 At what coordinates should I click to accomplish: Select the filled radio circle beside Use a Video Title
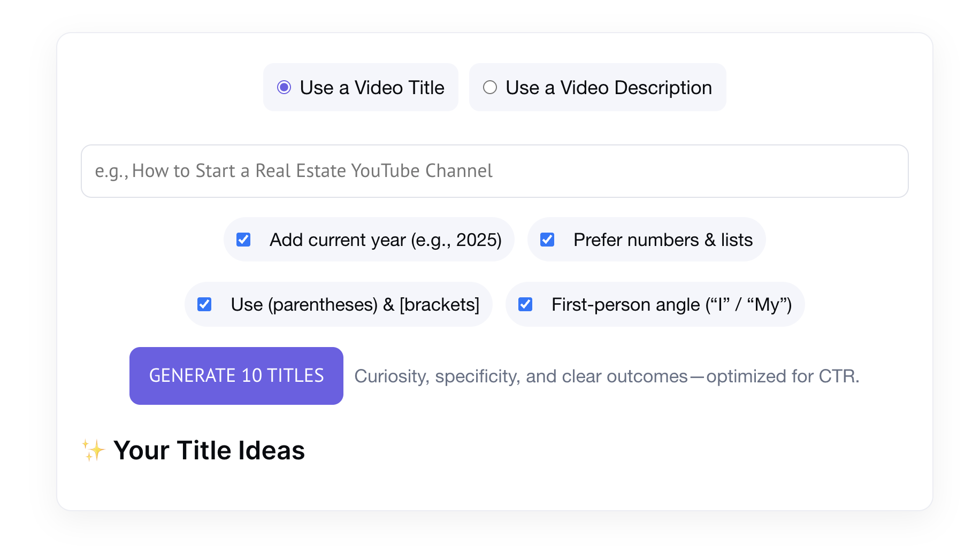coord(284,87)
